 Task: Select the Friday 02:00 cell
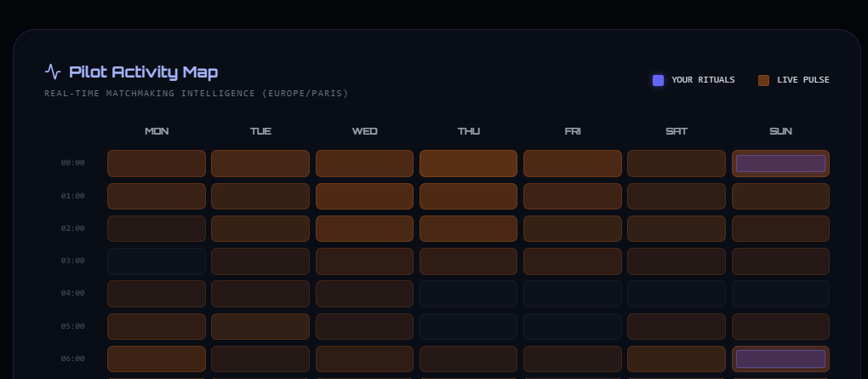click(x=573, y=228)
